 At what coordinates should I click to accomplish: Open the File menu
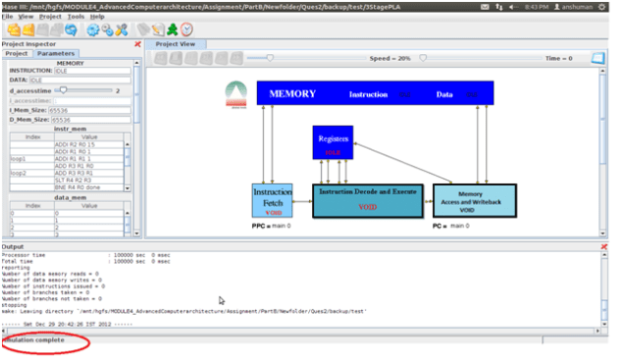click(7, 17)
